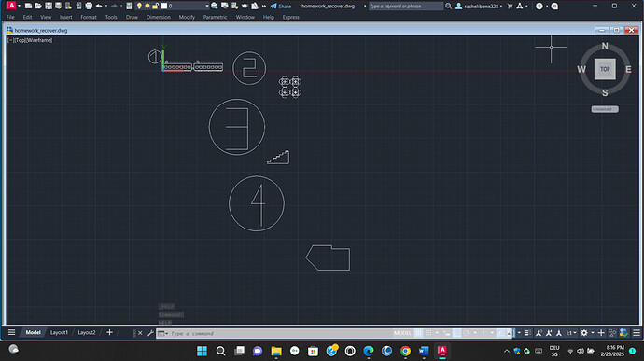
Task: Click the Share button
Action: [281, 7]
